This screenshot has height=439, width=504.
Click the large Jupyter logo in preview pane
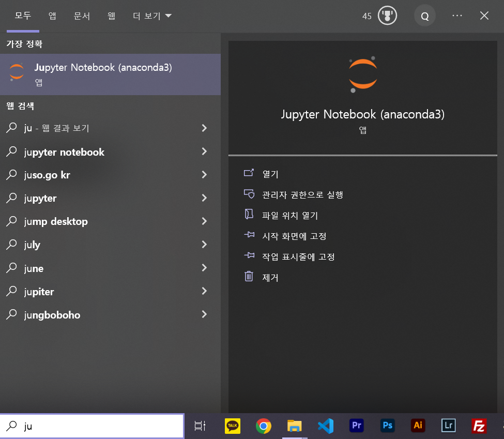[362, 74]
